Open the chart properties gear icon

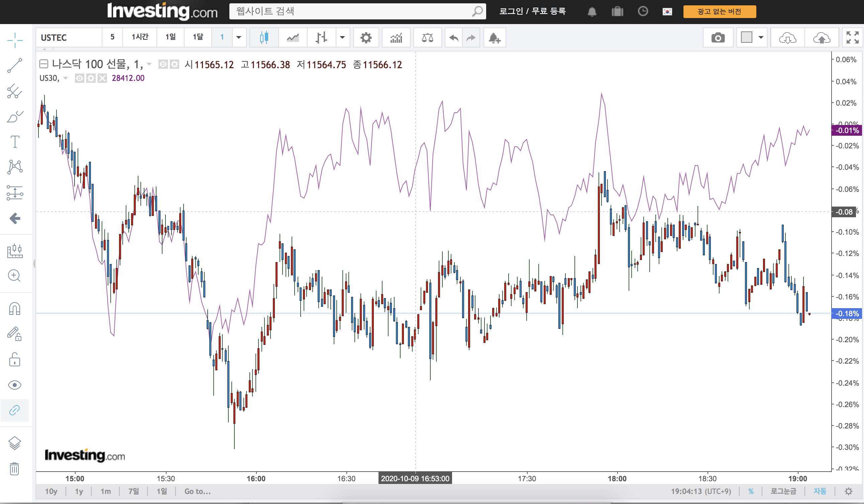click(366, 38)
